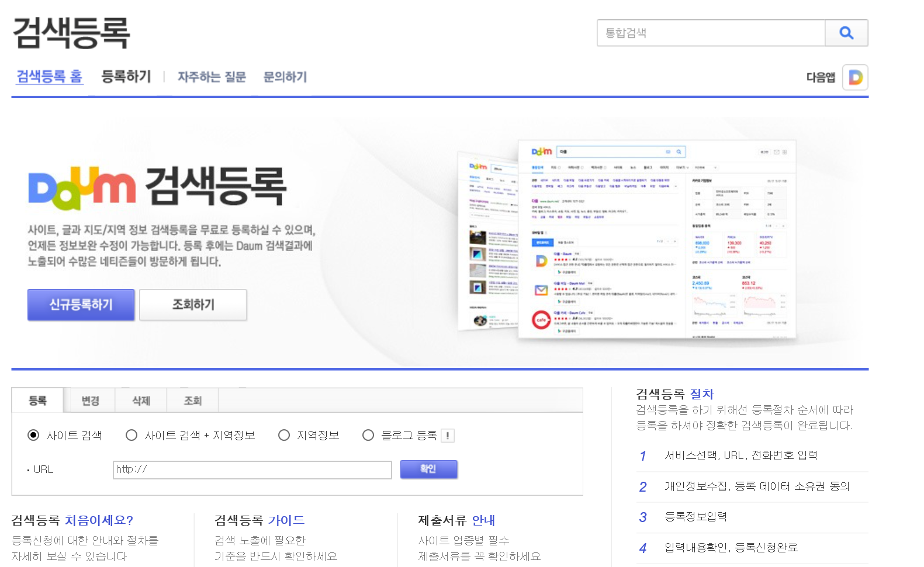Screen dimensions: 924x567
Task: Select the 사이트 검색 + 지역정보 radio option
Action: click(131, 435)
